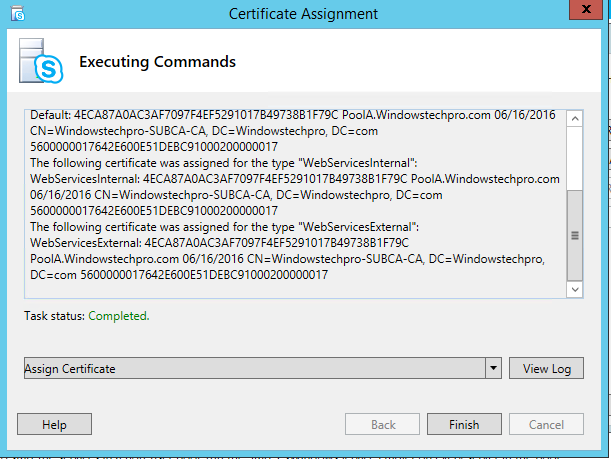
Task: Select the Assign Certificate combo box field
Action: (x=263, y=368)
